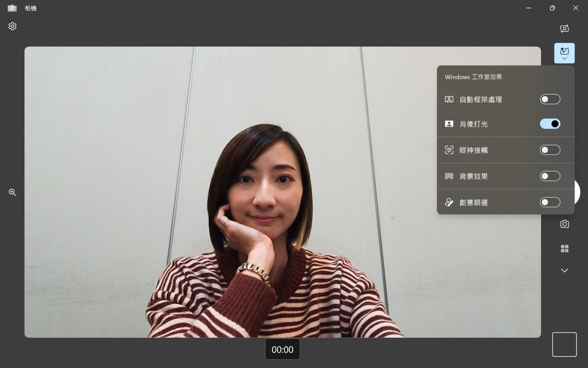
Task: Enable the 自動框架處理 toggle
Action: (550, 99)
